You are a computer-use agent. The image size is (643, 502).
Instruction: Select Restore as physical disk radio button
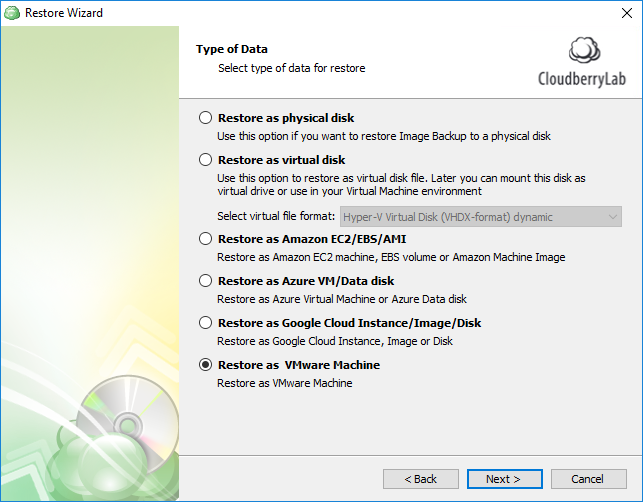point(205,118)
